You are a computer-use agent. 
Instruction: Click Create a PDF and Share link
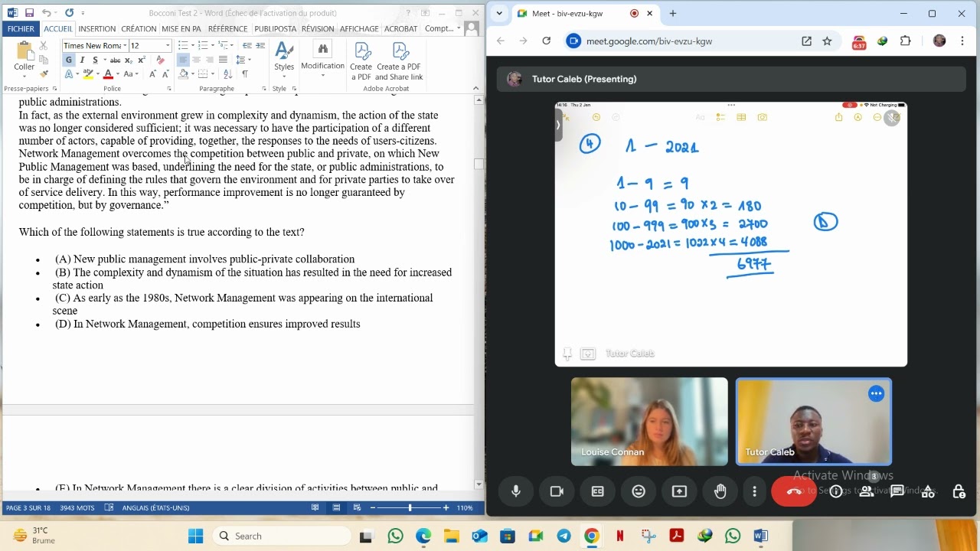[x=400, y=61]
